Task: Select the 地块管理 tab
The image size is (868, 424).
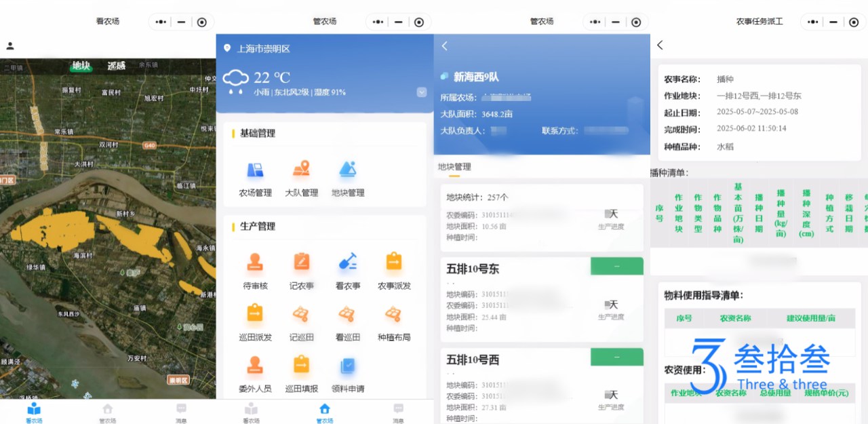Action: coord(454,167)
